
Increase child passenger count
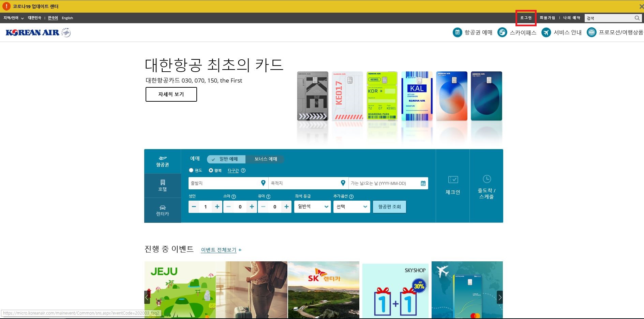click(x=252, y=207)
